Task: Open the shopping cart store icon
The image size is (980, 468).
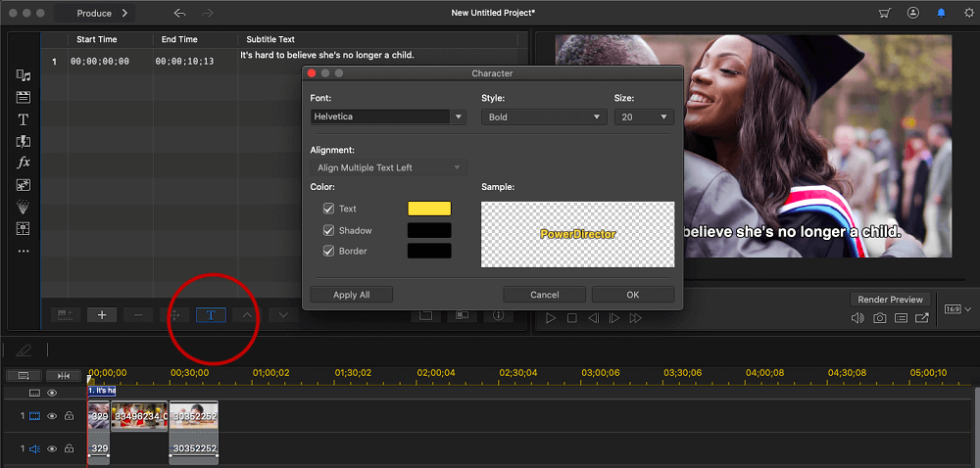Action: pyautogui.click(x=884, y=13)
